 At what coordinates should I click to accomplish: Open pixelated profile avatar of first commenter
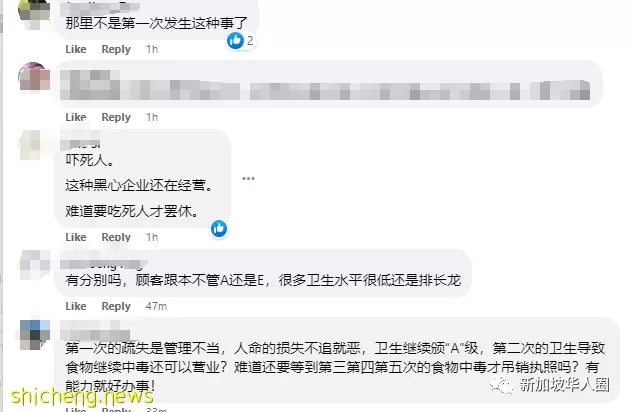click(34, 14)
